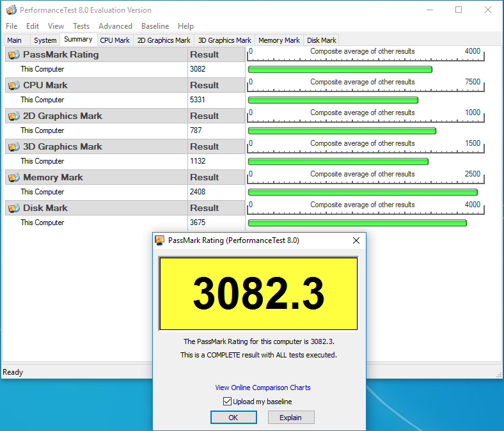The image size is (504, 431).
Task: Click the PassMark Rating header row
Action: [x=125, y=54]
